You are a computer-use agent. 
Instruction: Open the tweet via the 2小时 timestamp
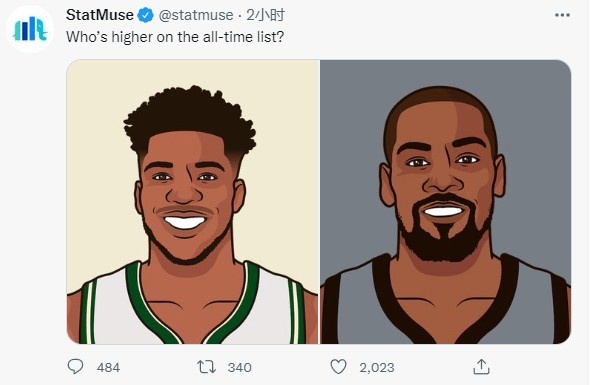coord(265,15)
